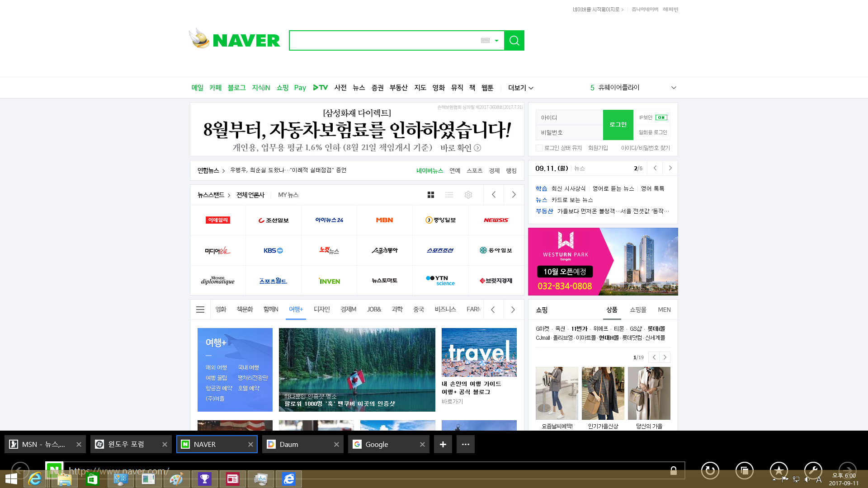Open search autocomplete dropdown arrow
868x488 pixels.
(x=496, y=41)
